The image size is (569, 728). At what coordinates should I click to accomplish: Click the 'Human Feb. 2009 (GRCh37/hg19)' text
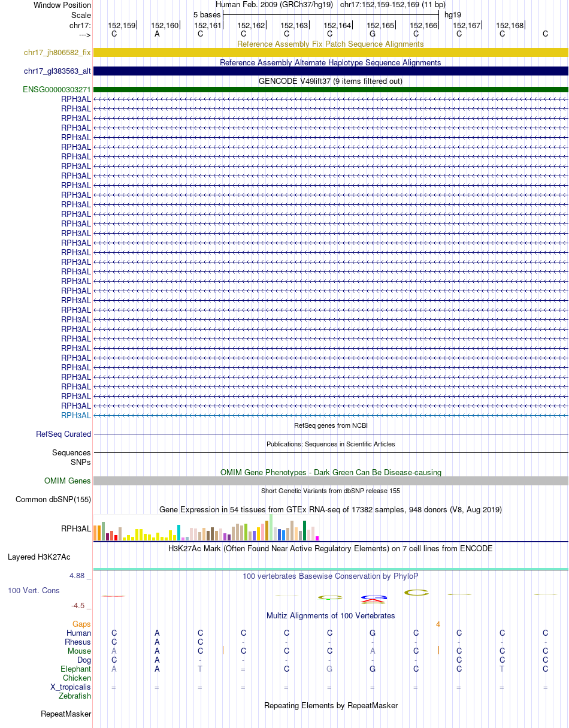275,5
